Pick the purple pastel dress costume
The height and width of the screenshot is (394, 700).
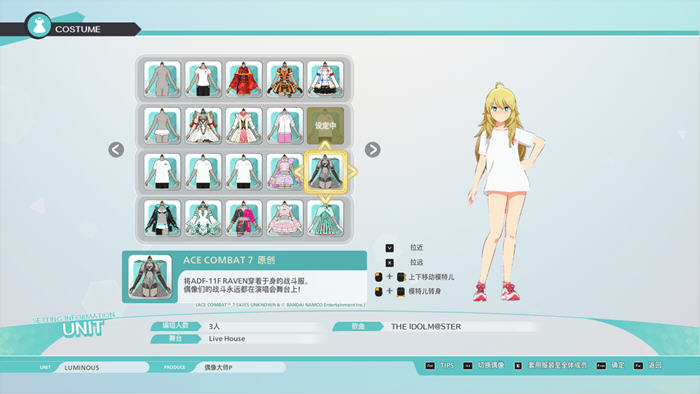pyautogui.click(x=285, y=172)
